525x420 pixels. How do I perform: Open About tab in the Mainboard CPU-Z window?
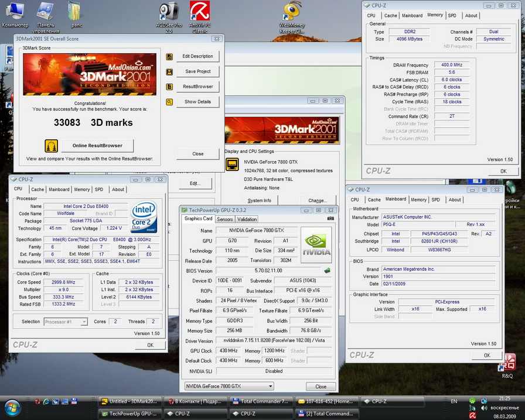point(454,200)
